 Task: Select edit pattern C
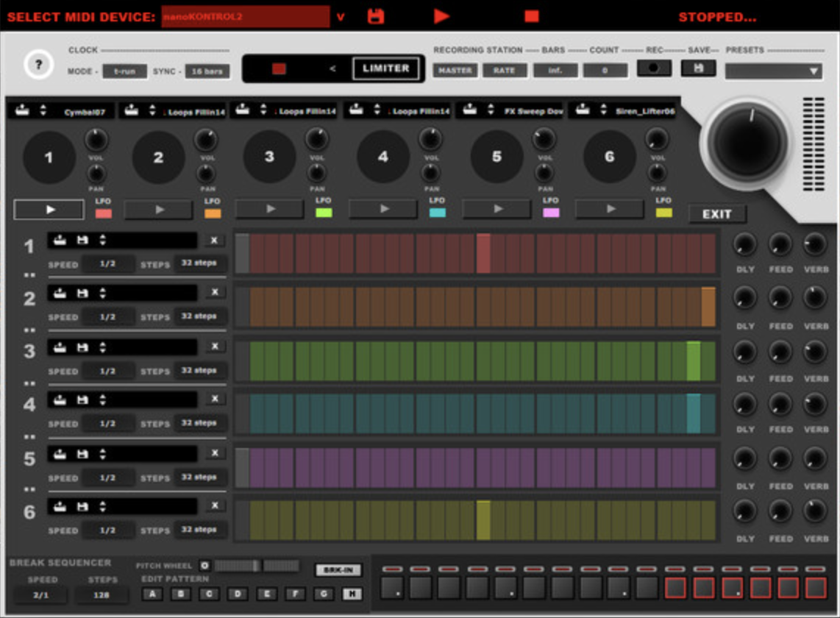coord(210,594)
